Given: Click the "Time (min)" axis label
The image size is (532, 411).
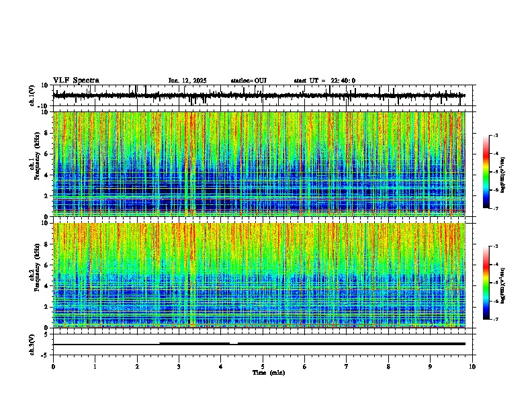Looking at the screenshot, I should tap(269, 373).
